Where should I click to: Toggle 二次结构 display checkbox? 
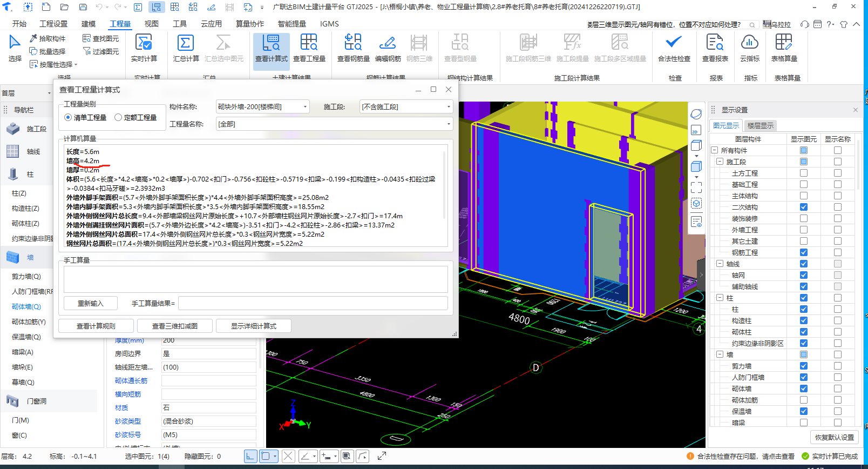tap(804, 207)
